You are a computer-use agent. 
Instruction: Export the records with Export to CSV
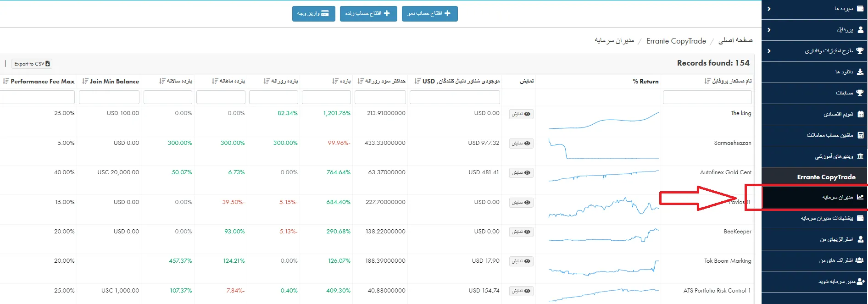pyautogui.click(x=32, y=64)
